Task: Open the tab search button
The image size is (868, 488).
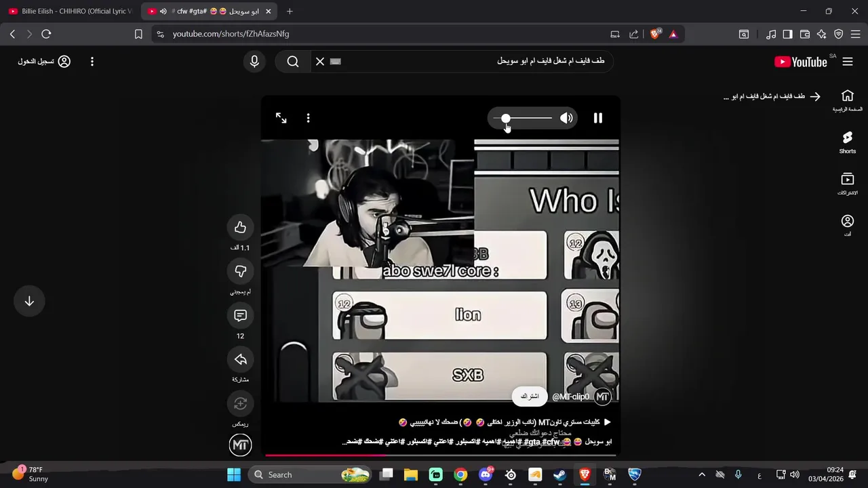Action: point(744,34)
